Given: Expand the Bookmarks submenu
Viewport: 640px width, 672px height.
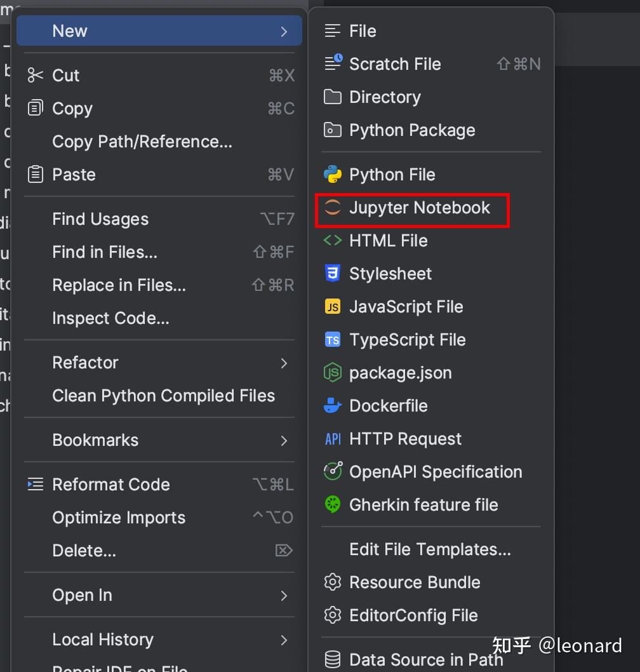Looking at the screenshot, I should [95, 440].
